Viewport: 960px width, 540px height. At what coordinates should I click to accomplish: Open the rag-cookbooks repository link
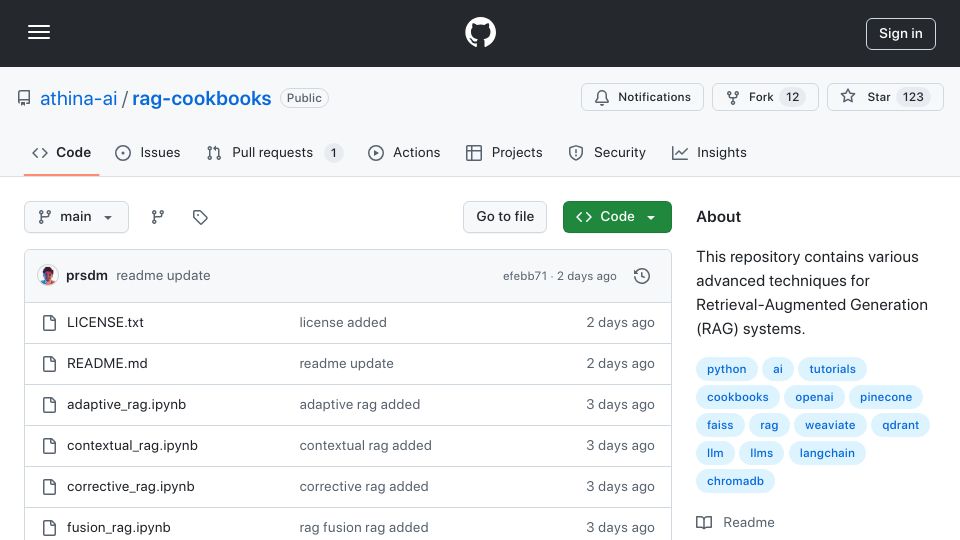point(201,99)
